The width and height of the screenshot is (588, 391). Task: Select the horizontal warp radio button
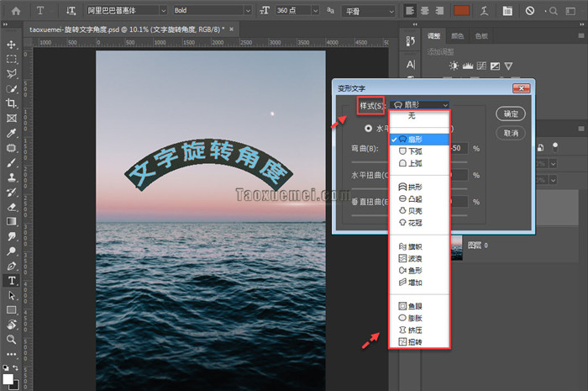pyautogui.click(x=368, y=129)
